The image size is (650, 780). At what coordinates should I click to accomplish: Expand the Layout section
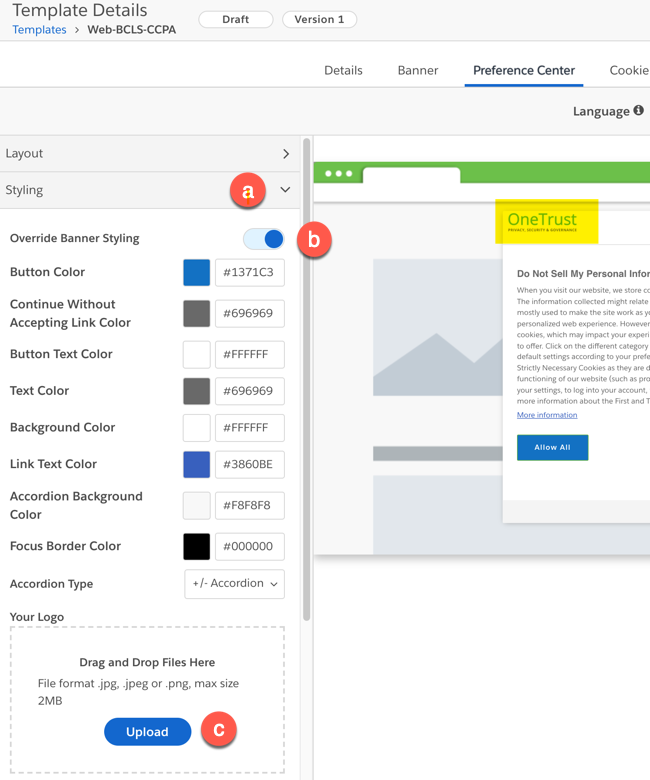pyautogui.click(x=150, y=154)
